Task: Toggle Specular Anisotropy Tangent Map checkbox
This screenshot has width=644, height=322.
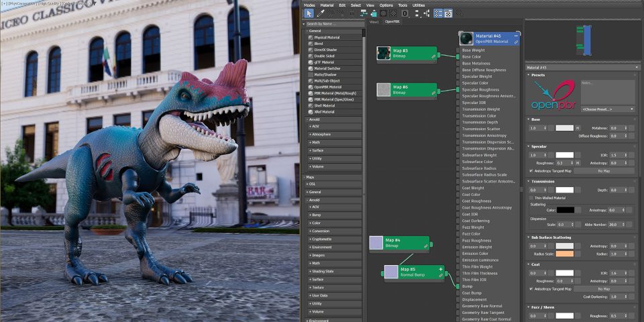Action: (531, 170)
